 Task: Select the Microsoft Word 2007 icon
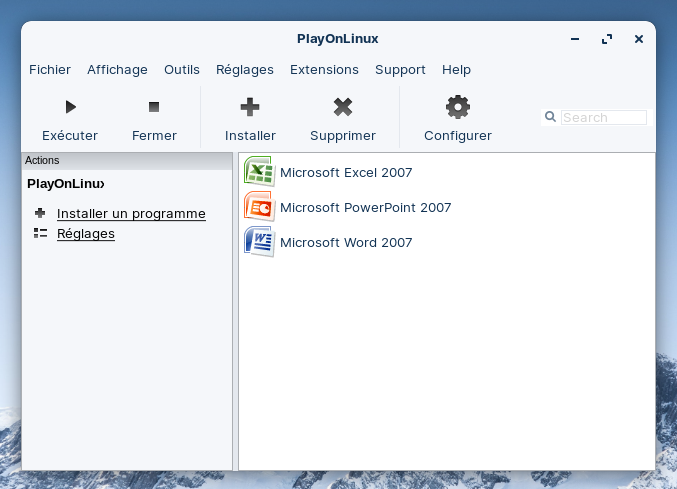pos(259,241)
